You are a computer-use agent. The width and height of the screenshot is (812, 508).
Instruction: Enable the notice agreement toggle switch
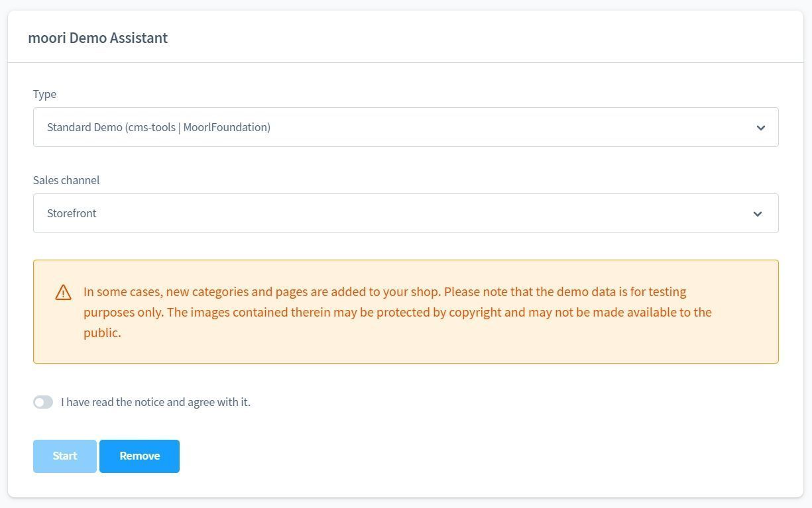pyautogui.click(x=43, y=402)
